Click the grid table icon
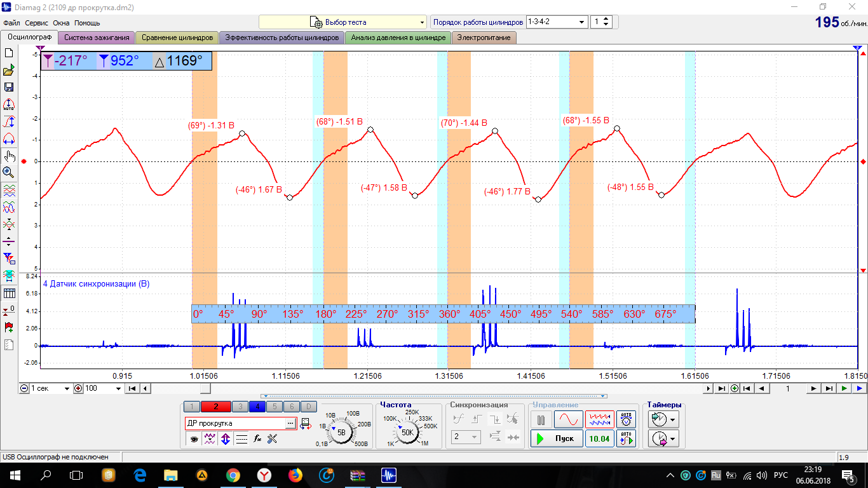Image resolution: width=868 pixels, height=488 pixels. coord(9,293)
